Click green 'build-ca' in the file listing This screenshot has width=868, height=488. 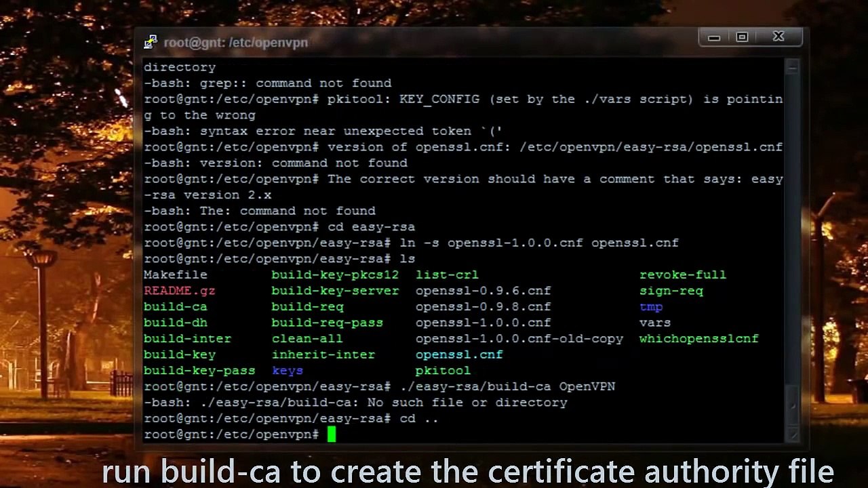(176, 307)
